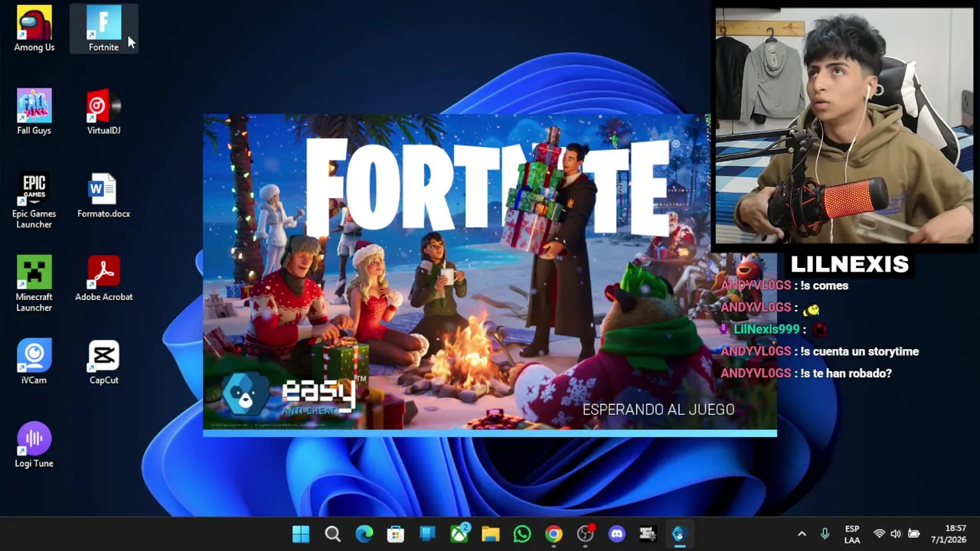Viewport: 980px width, 551px height.
Task: Click the webcam overlay video feed
Action: pos(844,126)
